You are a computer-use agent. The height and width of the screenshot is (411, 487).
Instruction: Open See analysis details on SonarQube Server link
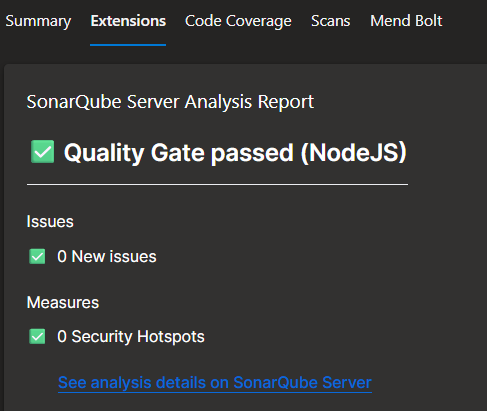(x=215, y=383)
